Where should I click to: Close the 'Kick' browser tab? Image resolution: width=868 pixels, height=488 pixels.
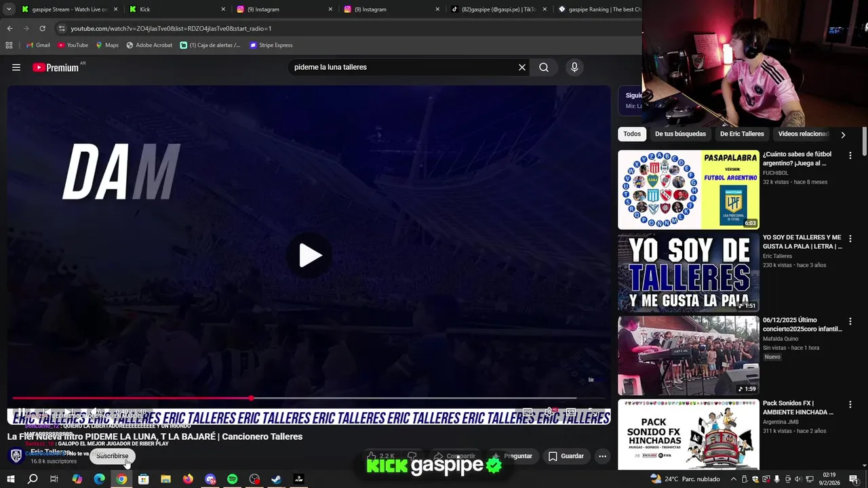pyautogui.click(x=223, y=9)
